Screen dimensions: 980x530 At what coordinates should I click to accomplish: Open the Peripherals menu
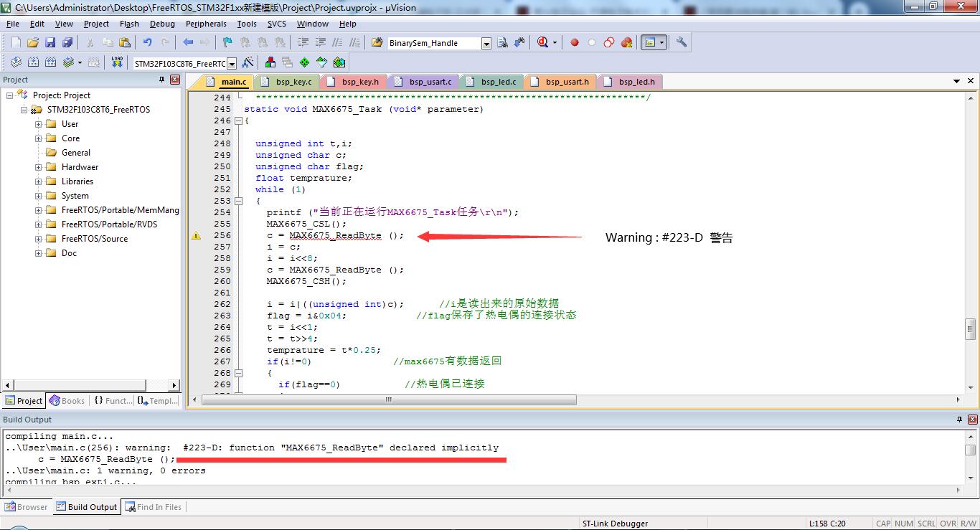coord(206,24)
